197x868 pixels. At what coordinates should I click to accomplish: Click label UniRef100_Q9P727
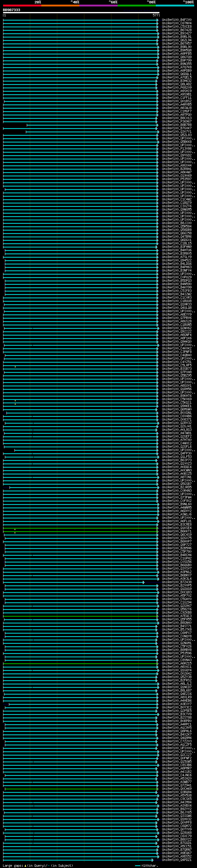coord(176,545)
